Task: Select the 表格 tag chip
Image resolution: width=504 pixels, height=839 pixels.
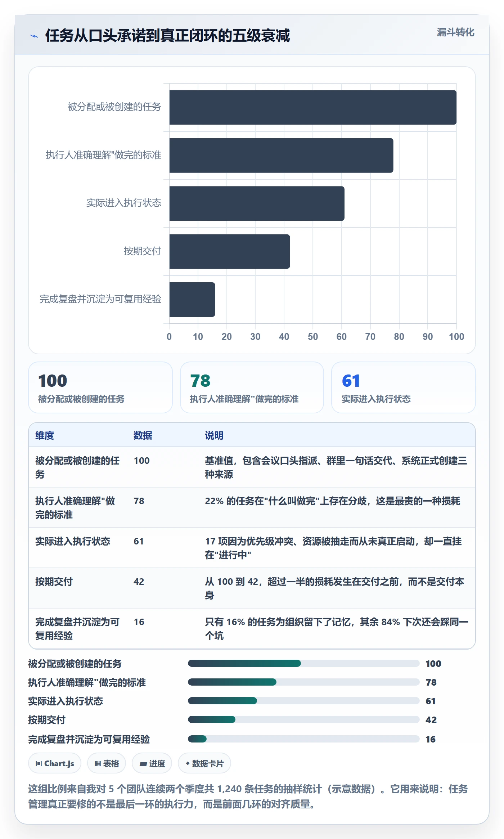Action: point(107,763)
